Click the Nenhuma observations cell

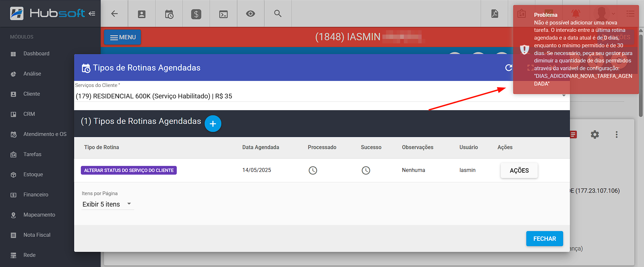[414, 170]
